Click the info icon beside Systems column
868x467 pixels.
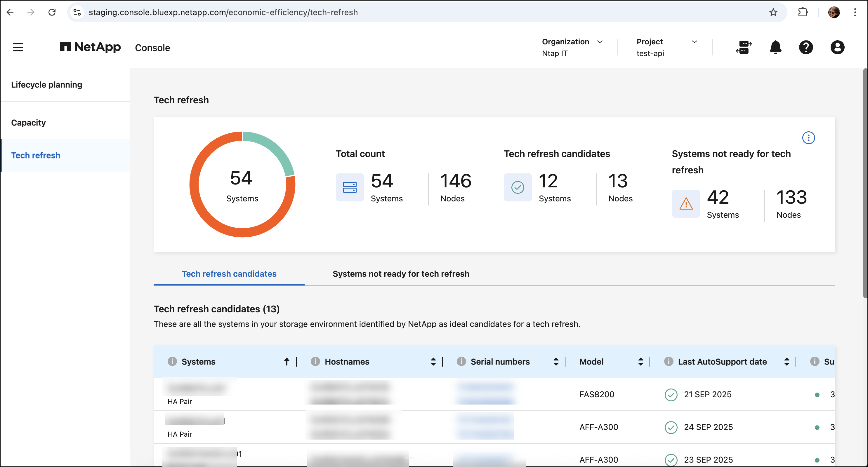pos(172,362)
